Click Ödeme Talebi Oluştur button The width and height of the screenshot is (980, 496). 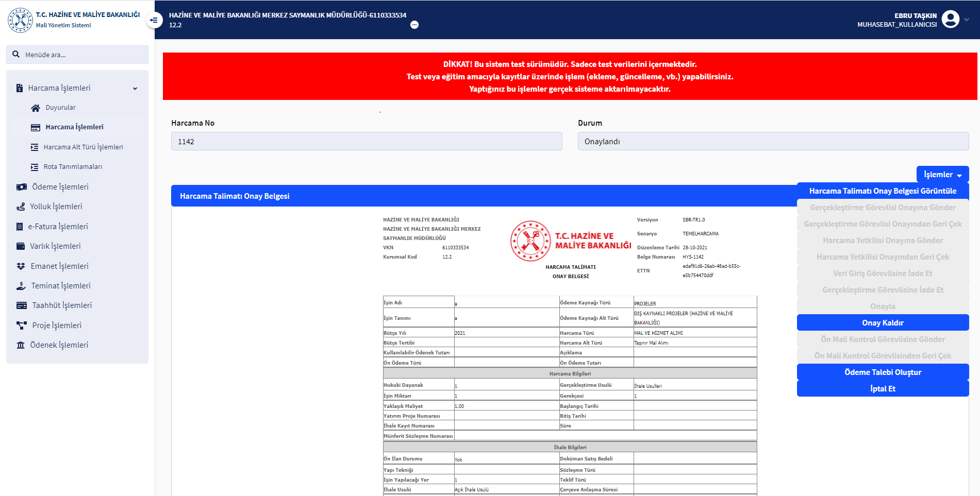pyautogui.click(x=883, y=372)
